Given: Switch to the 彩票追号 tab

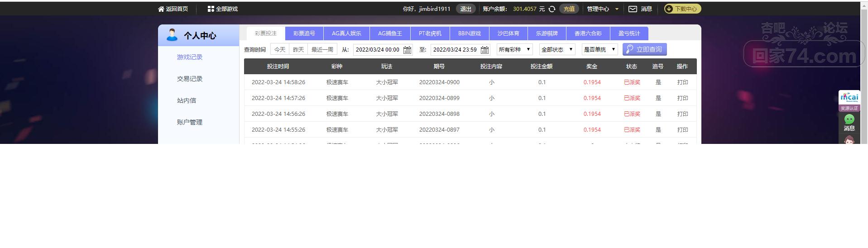Looking at the screenshot, I should click(304, 33).
